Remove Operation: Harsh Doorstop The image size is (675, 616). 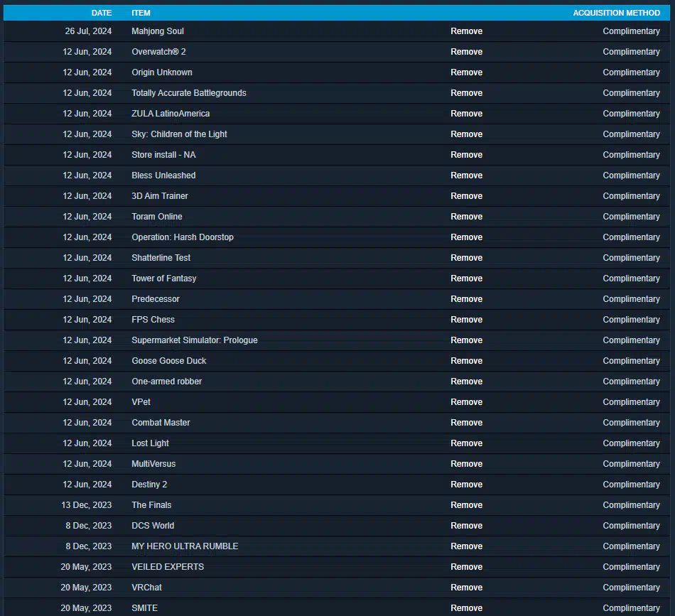(x=466, y=237)
